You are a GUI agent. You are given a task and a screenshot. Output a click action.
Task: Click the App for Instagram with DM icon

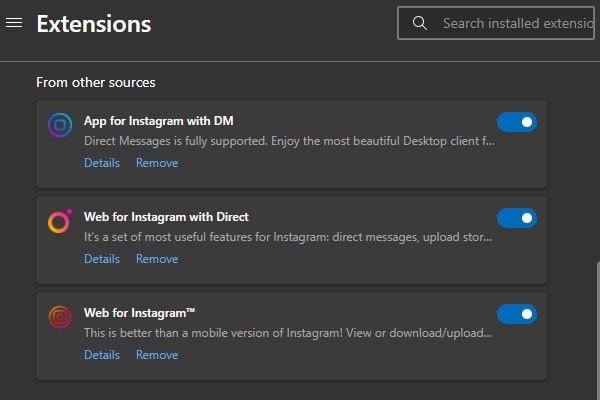60,125
